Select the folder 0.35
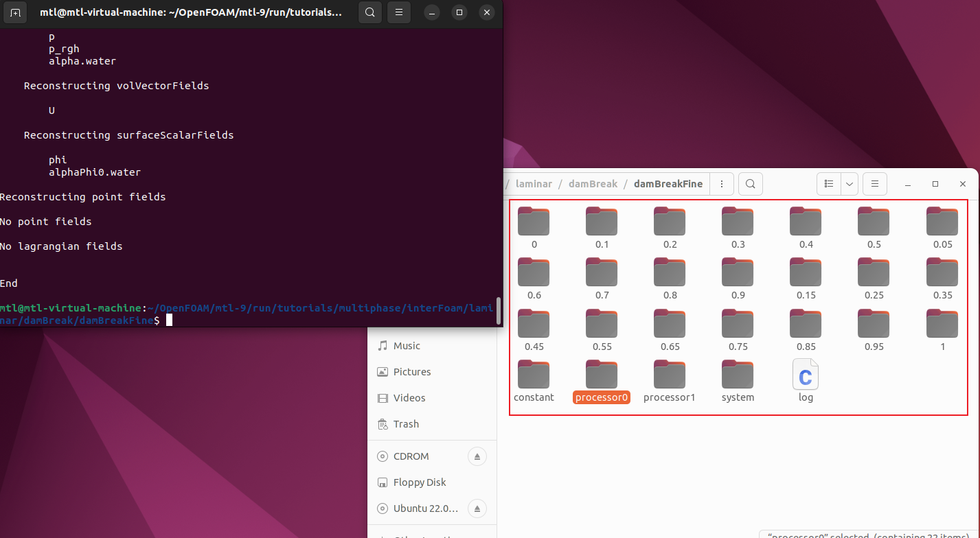This screenshot has width=980, height=538. 942,279
